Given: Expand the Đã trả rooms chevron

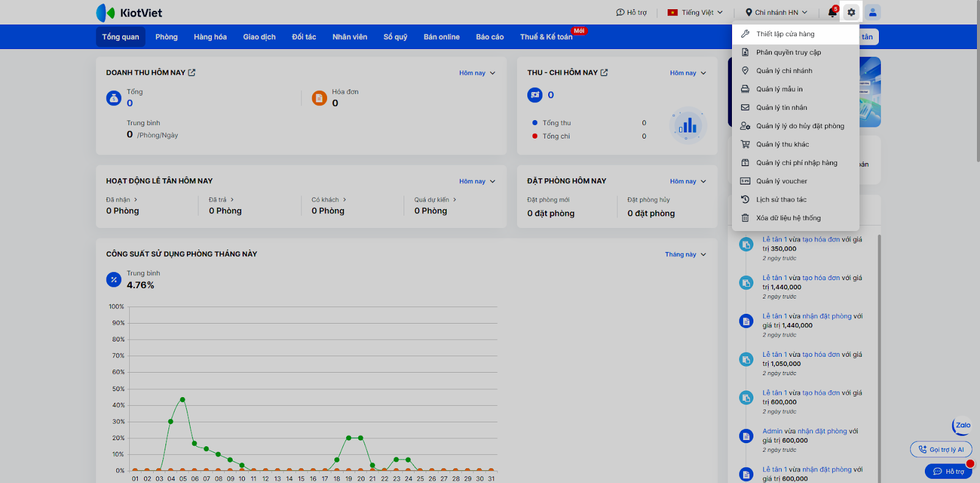Looking at the screenshot, I should (232, 200).
